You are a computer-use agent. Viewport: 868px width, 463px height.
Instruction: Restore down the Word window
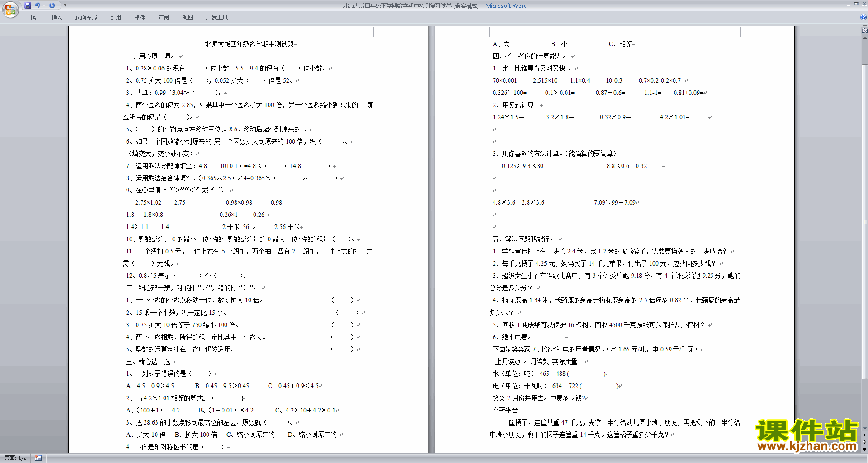pyautogui.click(x=856, y=4)
